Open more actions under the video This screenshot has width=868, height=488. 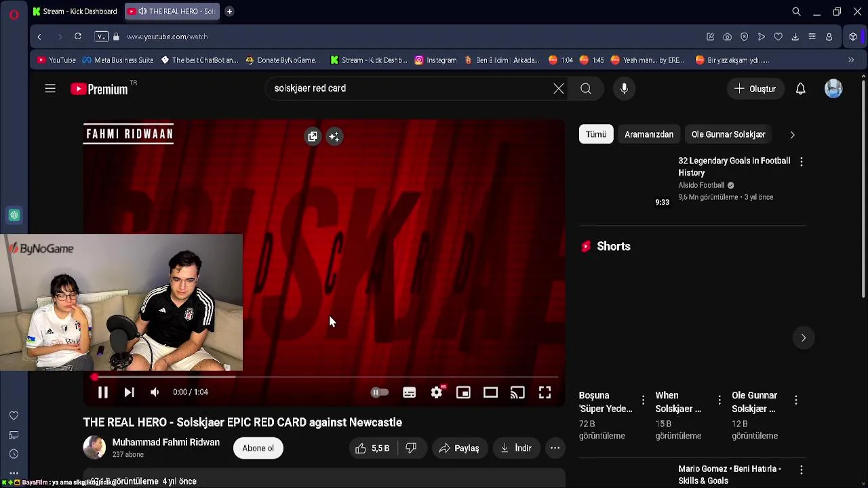[x=555, y=448]
